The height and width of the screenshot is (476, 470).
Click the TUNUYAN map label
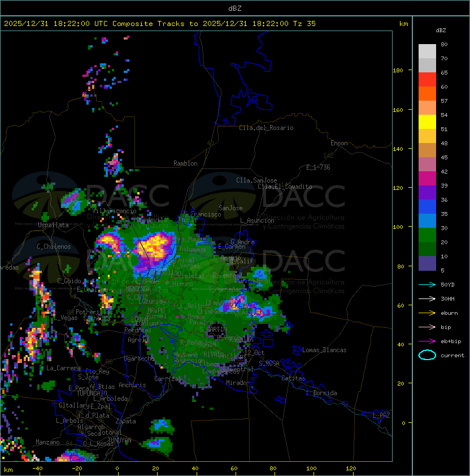coord(120,440)
